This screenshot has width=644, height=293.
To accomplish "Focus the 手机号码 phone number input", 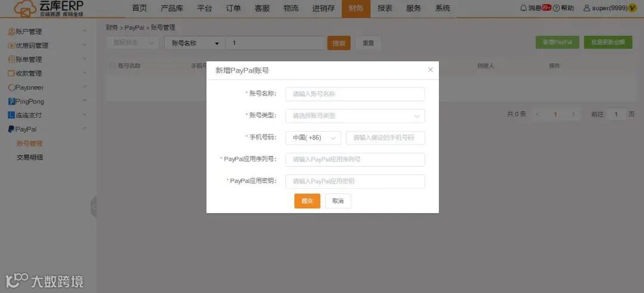I will [x=386, y=138].
